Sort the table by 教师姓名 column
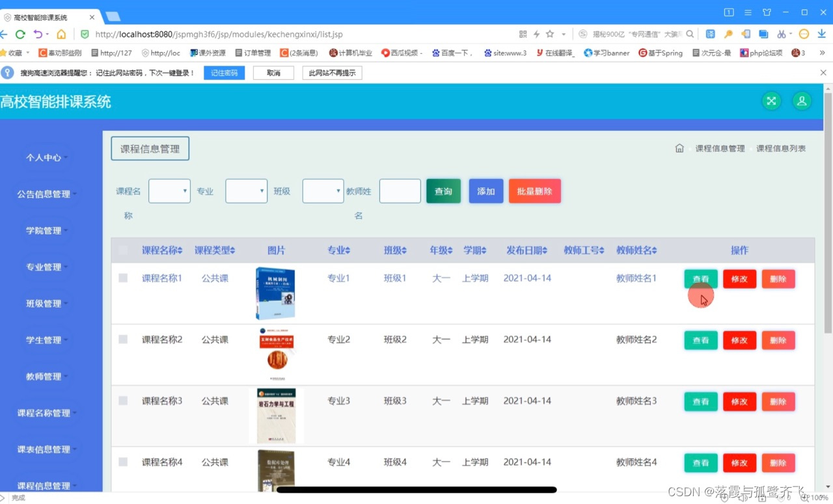833x504 pixels. coord(636,250)
